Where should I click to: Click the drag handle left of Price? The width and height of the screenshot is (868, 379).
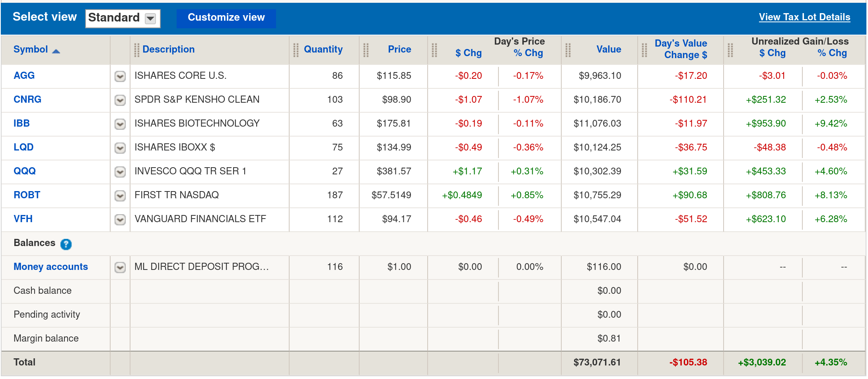click(x=366, y=50)
